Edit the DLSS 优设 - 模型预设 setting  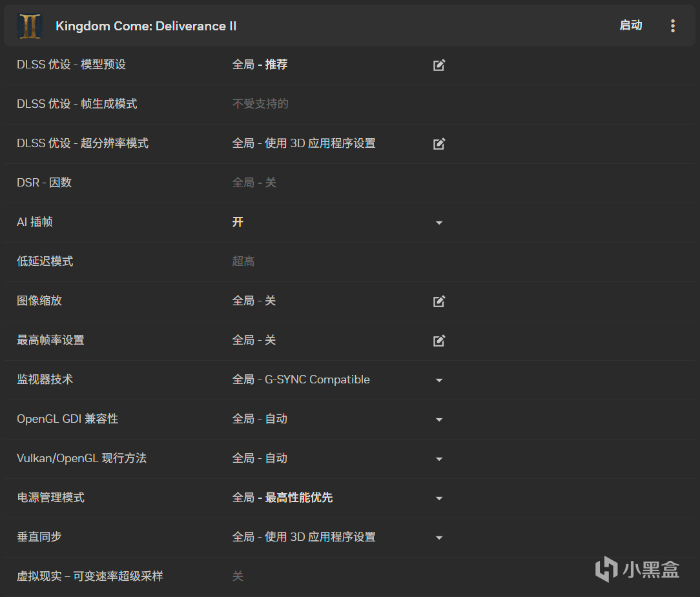click(439, 65)
